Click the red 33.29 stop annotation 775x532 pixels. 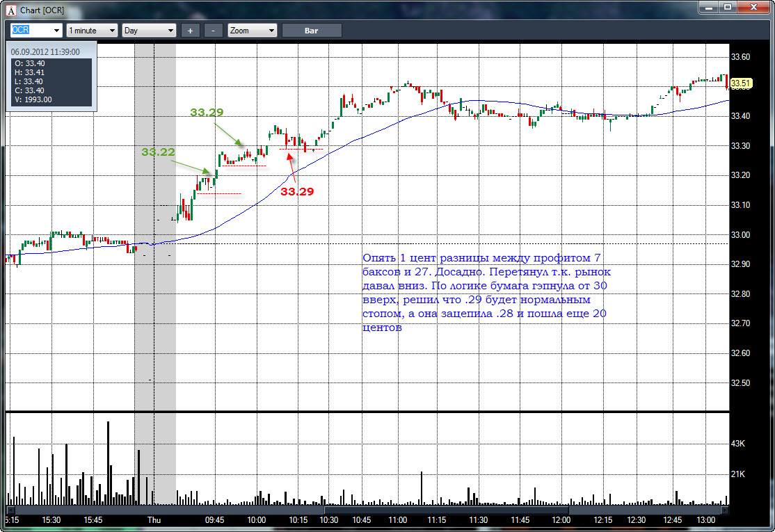297,192
